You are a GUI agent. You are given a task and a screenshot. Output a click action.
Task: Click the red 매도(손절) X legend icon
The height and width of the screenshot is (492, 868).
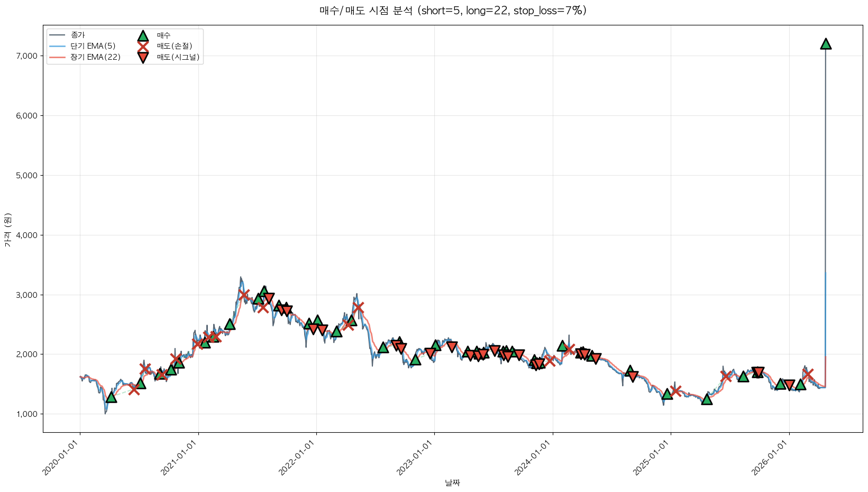(143, 47)
